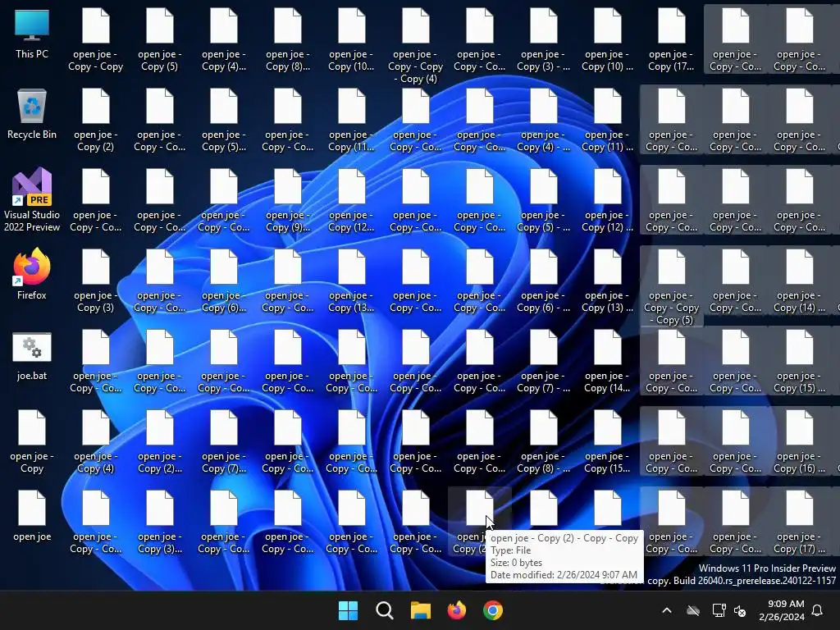The image size is (840, 630).
Task: Select file "open joe - Copy (14..."
Action: coord(608,361)
